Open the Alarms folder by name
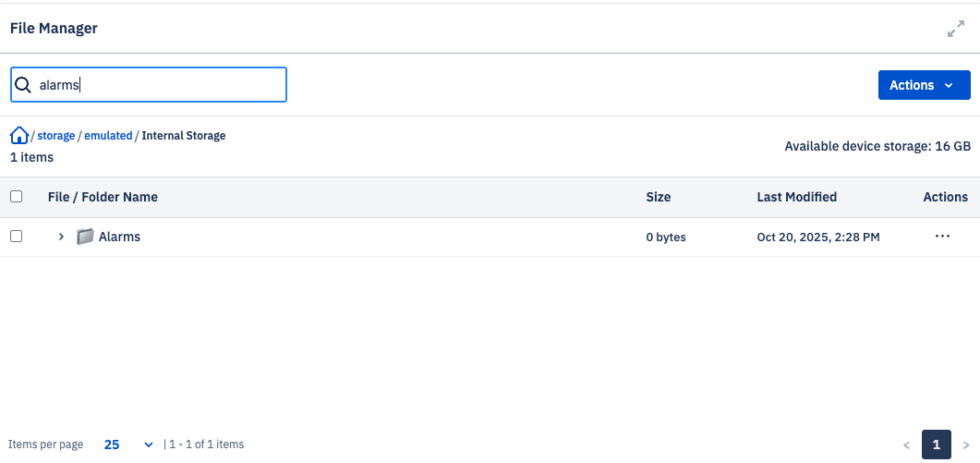Screen dimensions: 980x463 (119, 237)
